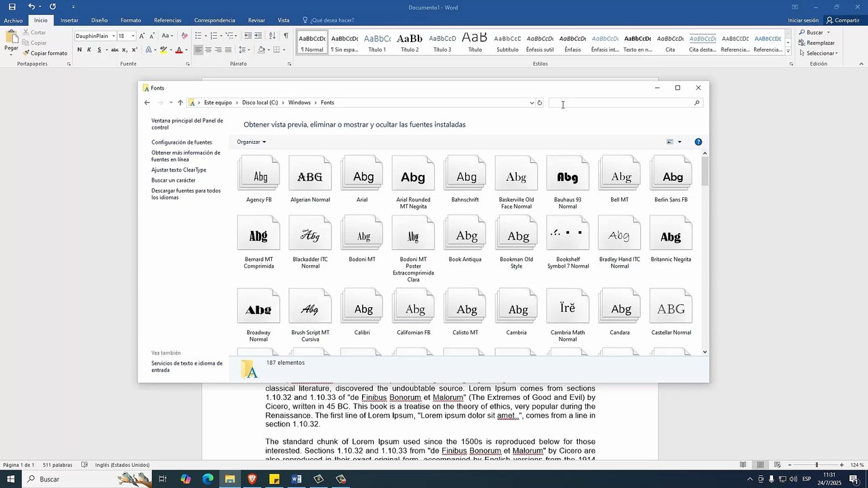Open Microsoft Edge from taskbar
Image resolution: width=868 pixels, height=488 pixels.
(208, 479)
